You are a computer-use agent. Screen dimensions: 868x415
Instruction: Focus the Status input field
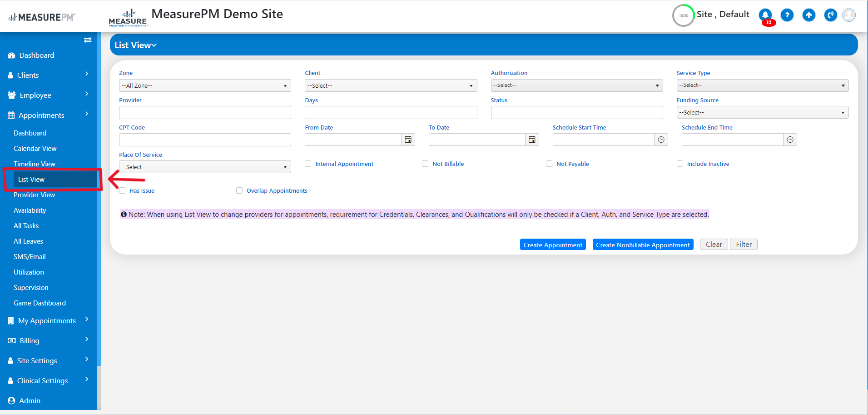tap(577, 112)
